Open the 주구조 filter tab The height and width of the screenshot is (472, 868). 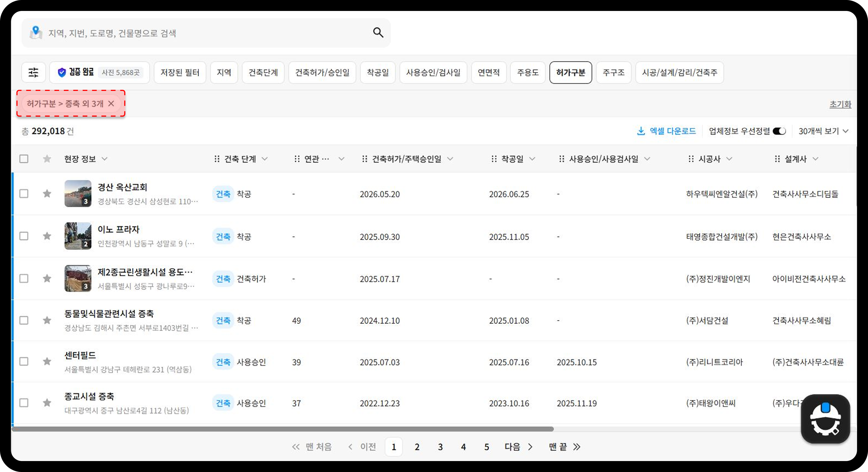[x=614, y=72]
